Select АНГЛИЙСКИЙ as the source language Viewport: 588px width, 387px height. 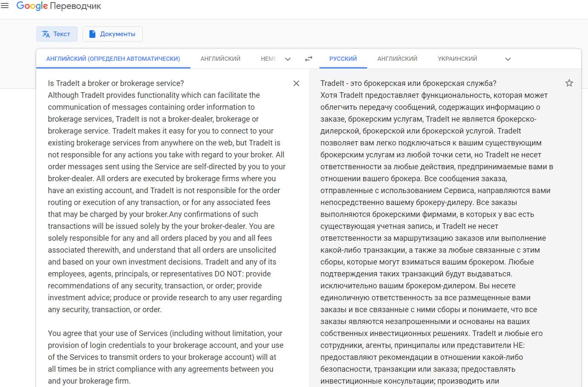[x=221, y=59]
